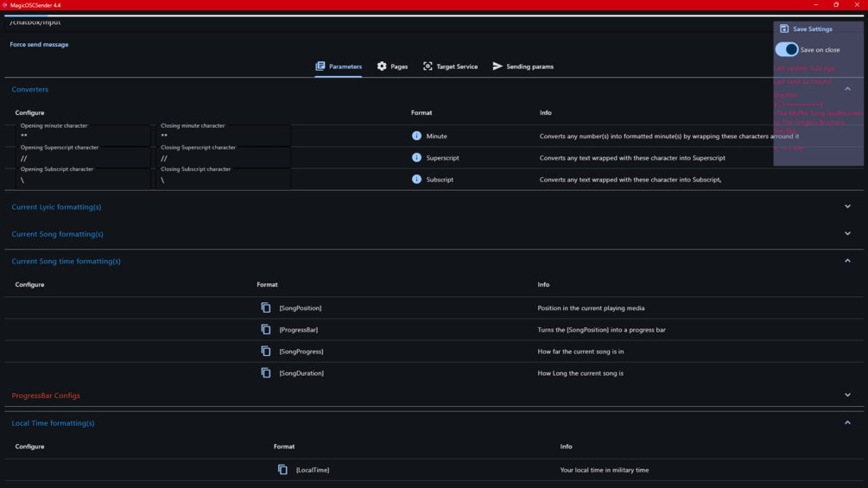This screenshot has width=868, height=488.
Task: Expand Current Lyric formatting(s) section
Action: click(847, 206)
